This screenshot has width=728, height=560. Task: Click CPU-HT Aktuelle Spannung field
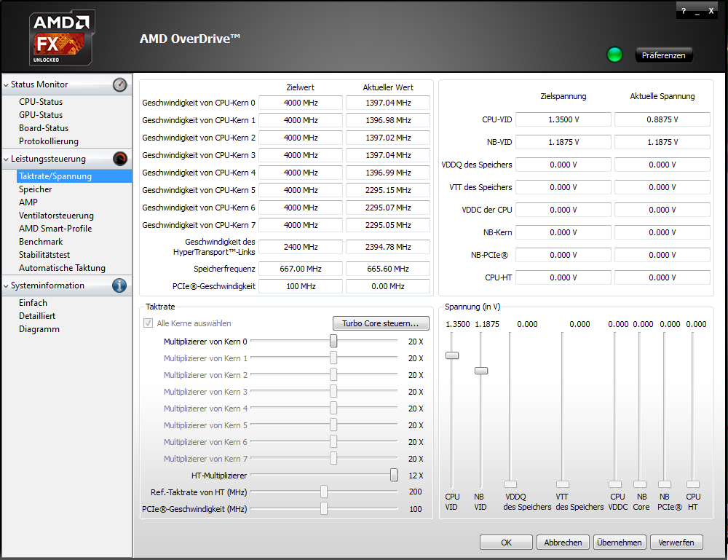(662, 277)
